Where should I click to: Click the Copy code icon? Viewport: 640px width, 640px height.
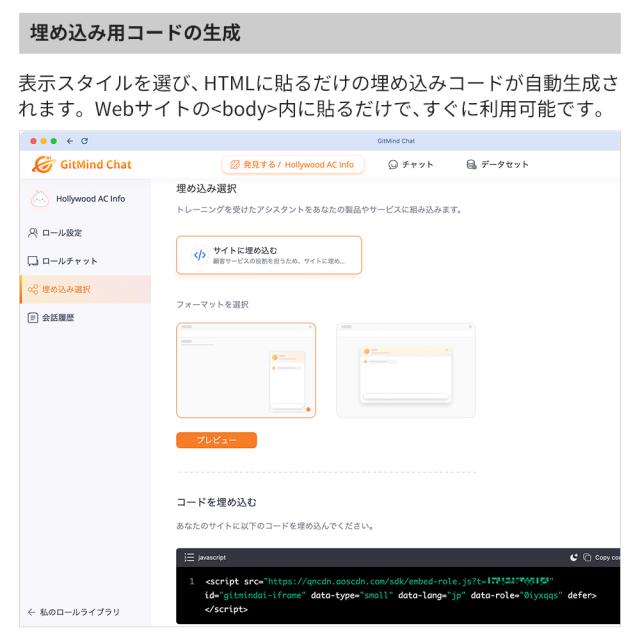coord(587,557)
